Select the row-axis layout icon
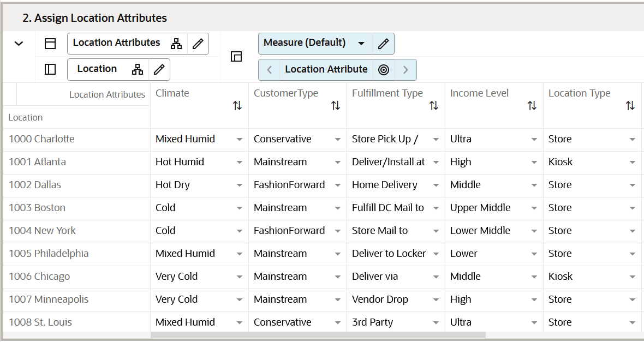644x342 pixels. click(50, 43)
